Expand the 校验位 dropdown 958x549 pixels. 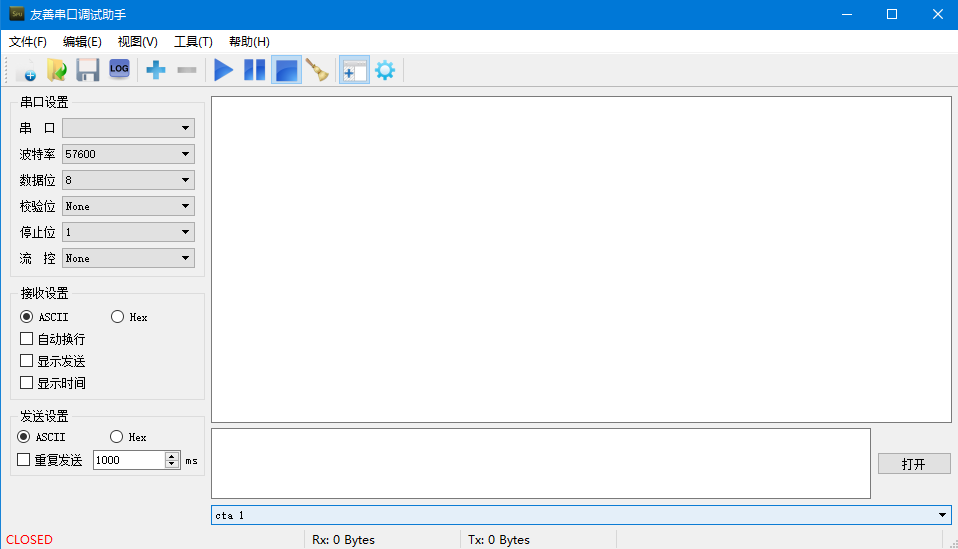(x=128, y=206)
